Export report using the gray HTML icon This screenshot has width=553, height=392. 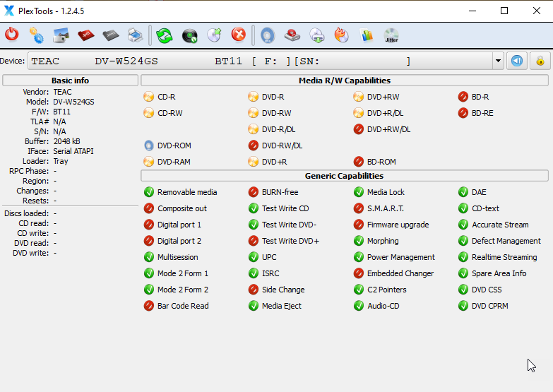tap(110, 35)
